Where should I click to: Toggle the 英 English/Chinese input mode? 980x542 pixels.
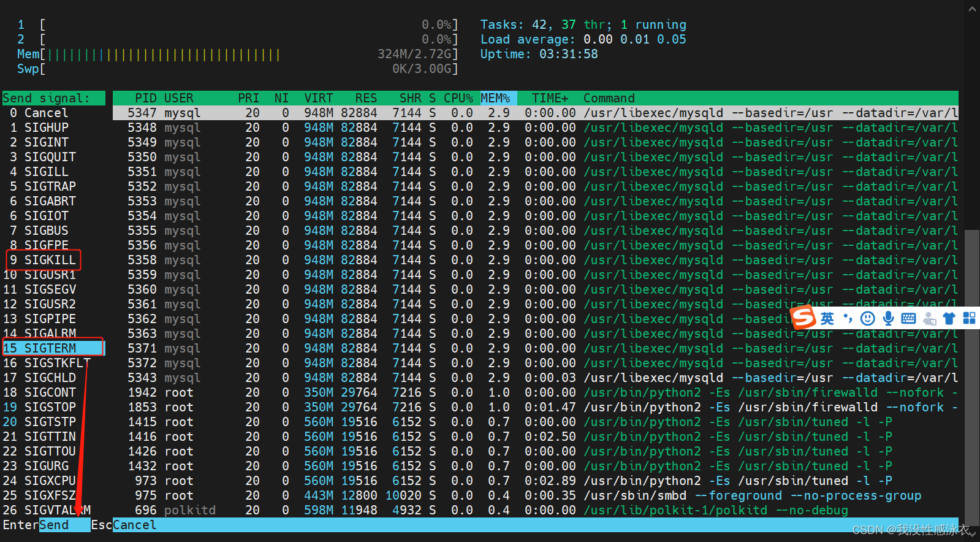827,318
